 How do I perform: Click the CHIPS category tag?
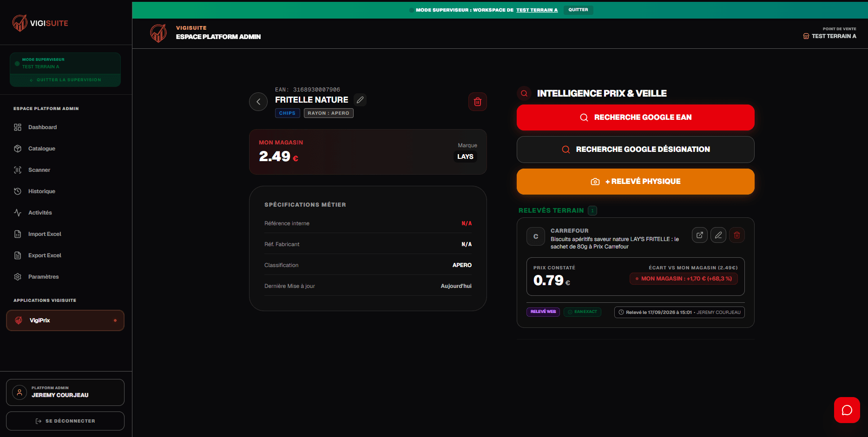pyautogui.click(x=287, y=113)
